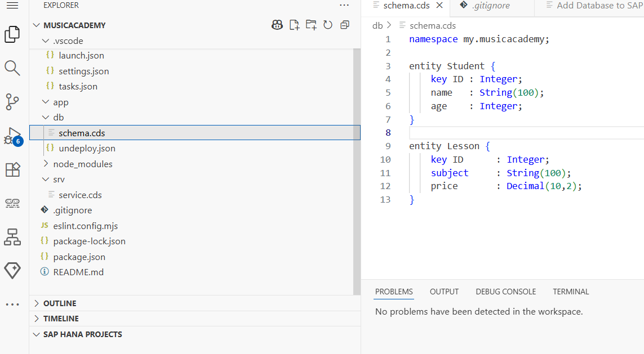
Task: Open the Source Control view
Action: pyautogui.click(x=12, y=102)
